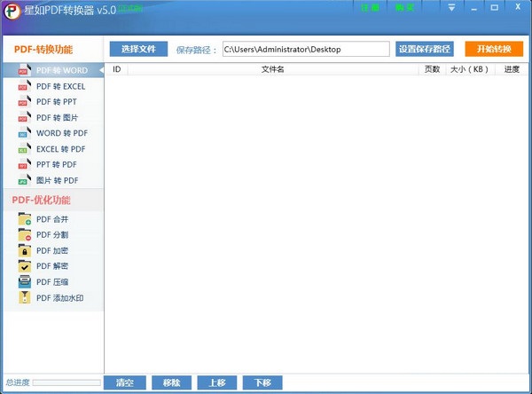Click the PDF 分割 folder-minus icon
The height and width of the screenshot is (394, 532).
click(25, 234)
